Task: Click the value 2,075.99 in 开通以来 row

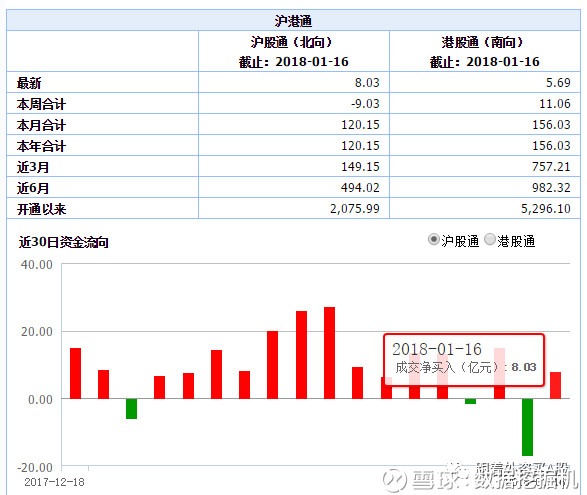Action: [x=355, y=208]
